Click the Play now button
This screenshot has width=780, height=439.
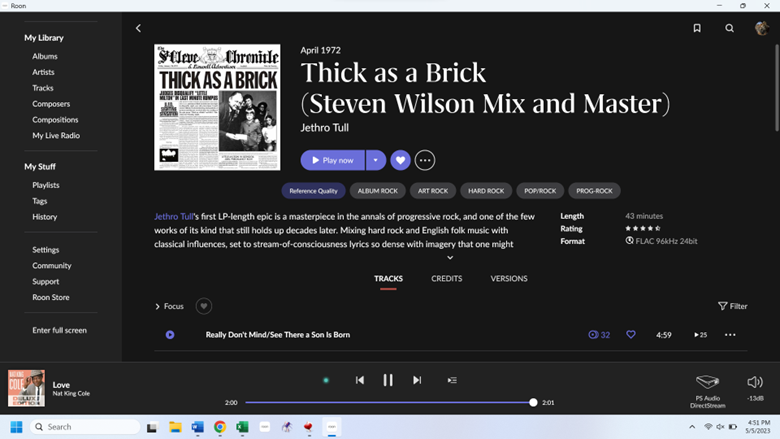coord(333,160)
